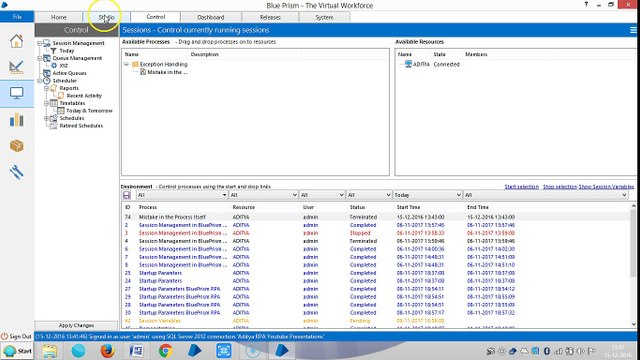This screenshot has height=360, width=640.
Task: Collapse the Scheduler tree node
Action: (x=40, y=81)
